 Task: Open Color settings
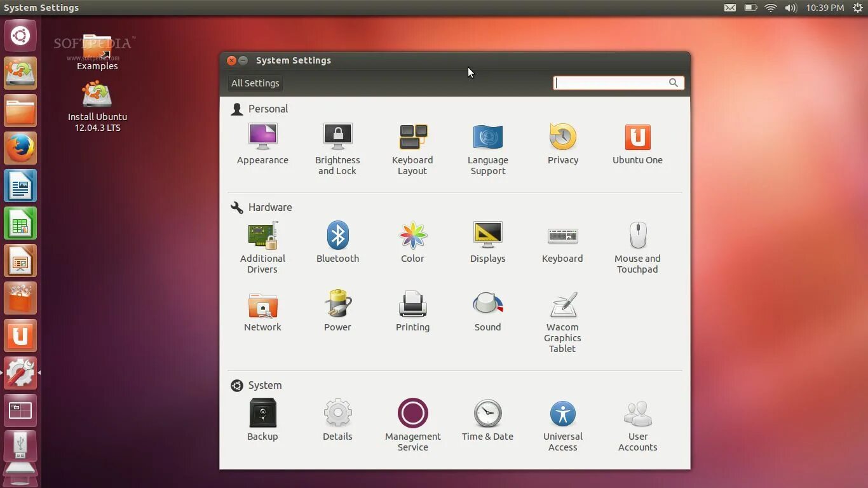tap(412, 243)
